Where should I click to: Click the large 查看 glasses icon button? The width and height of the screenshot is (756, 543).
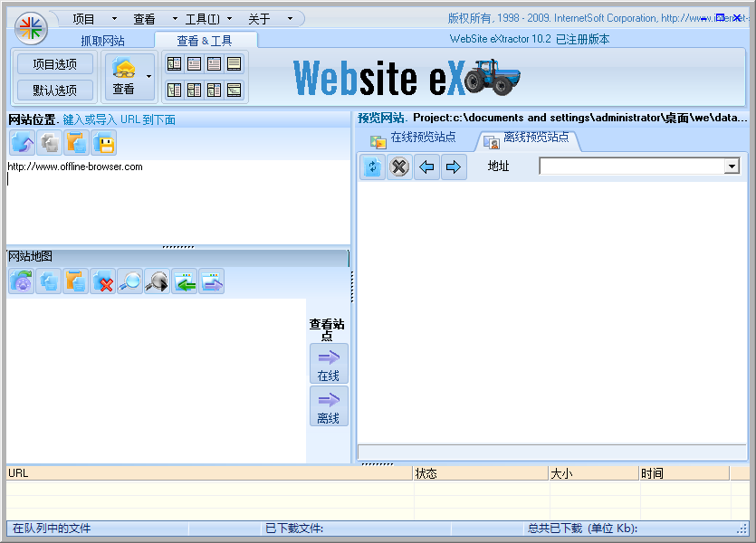[x=124, y=76]
